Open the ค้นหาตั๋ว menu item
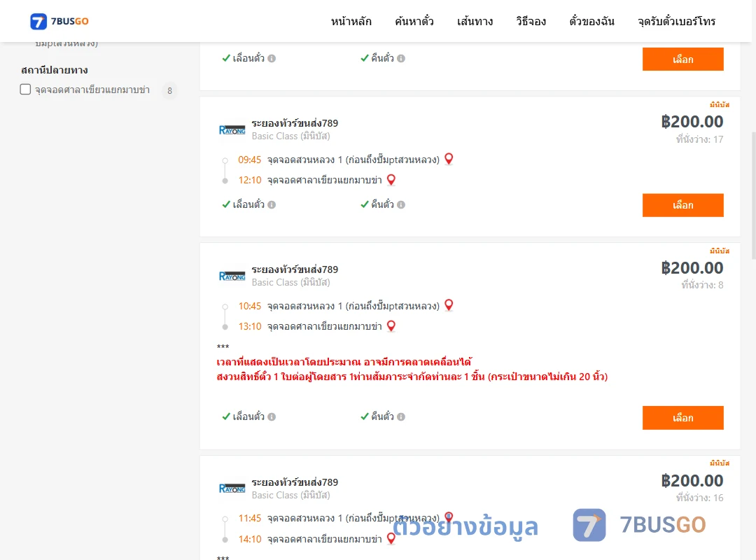Screen dimensions: 756x560 (x=414, y=21)
